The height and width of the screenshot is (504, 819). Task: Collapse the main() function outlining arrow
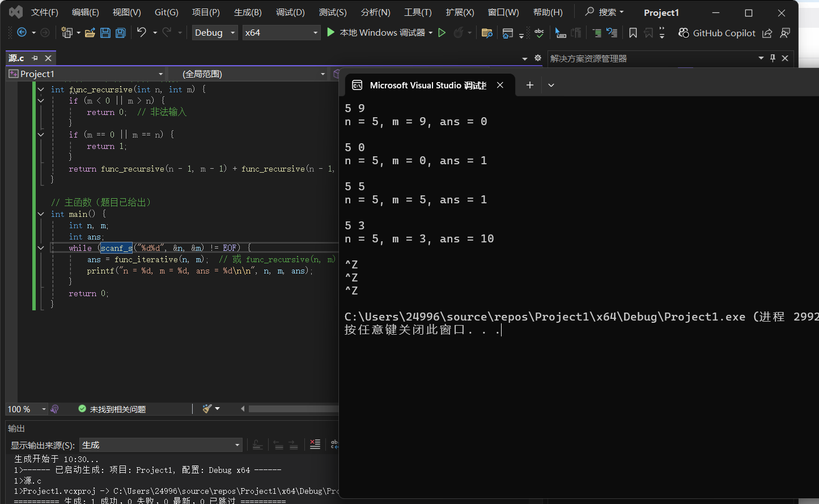tap(41, 214)
